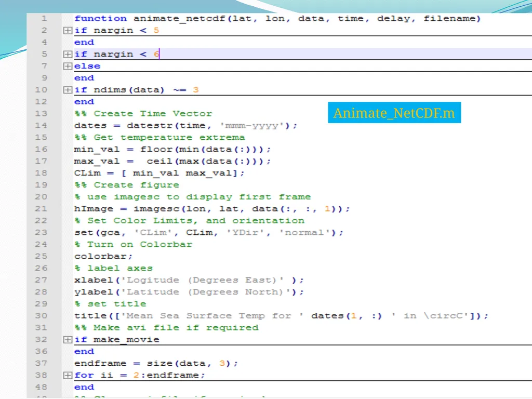Expand folded 'for ii = 2:endframe' loop
The image size is (532, 399).
click(68, 375)
